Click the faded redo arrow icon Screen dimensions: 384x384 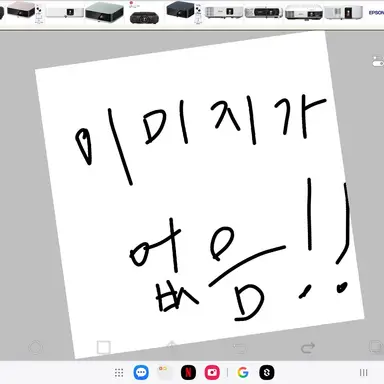point(308,348)
